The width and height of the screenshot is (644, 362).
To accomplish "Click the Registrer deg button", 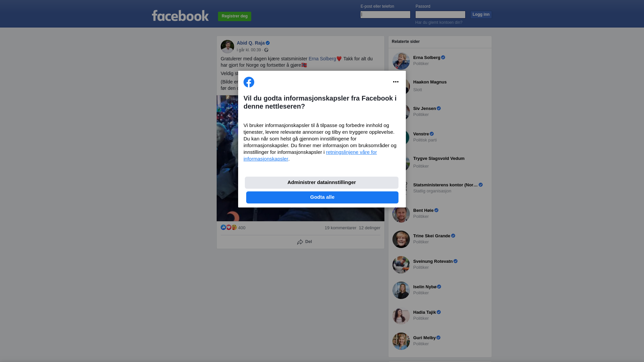I will [x=234, y=16].
